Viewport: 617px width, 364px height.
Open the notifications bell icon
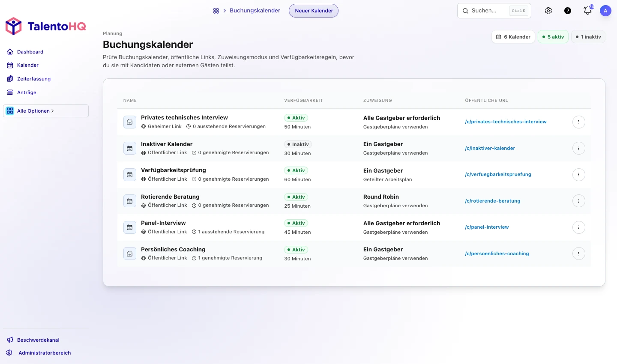[x=587, y=11]
